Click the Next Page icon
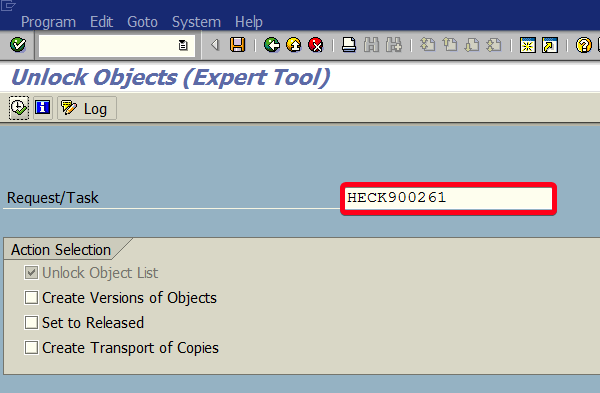Screen dimensions: 600x393 point(472,45)
